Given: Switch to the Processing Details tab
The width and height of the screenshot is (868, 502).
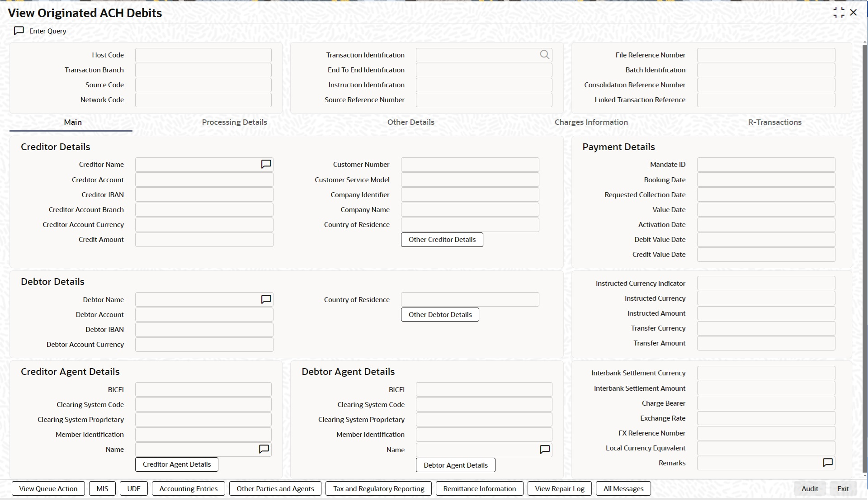Looking at the screenshot, I should click(x=234, y=122).
